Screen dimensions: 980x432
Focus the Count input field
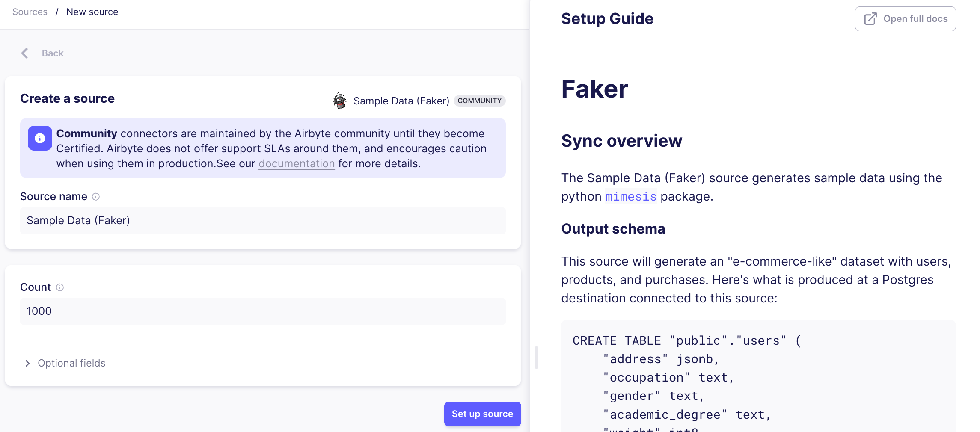coord(262,311)
